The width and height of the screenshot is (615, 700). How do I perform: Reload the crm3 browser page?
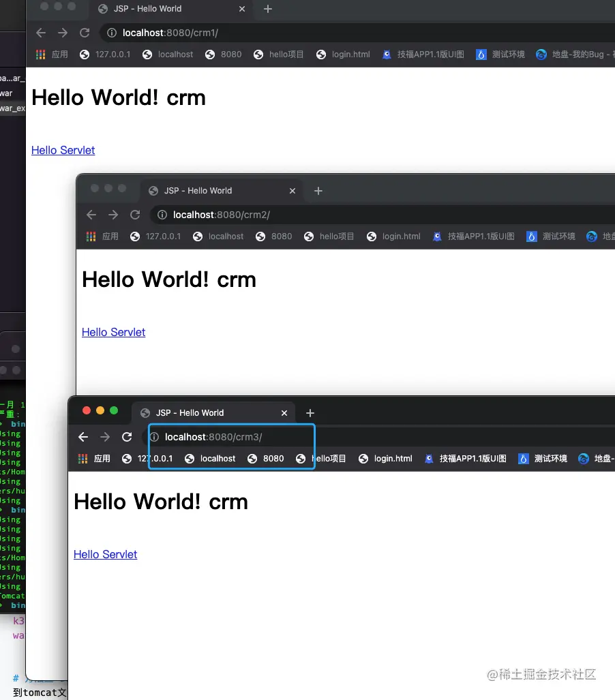[x=127, y=437]
